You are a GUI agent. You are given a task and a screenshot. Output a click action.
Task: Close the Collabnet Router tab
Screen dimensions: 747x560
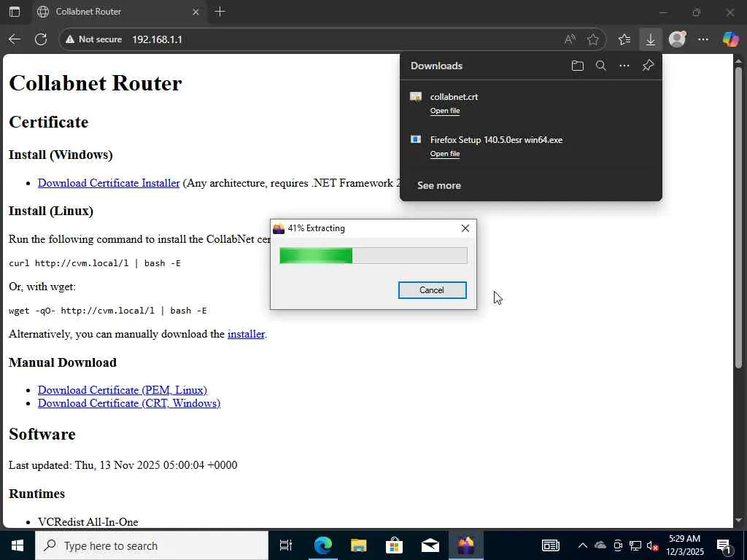click(x=196, y=12)
